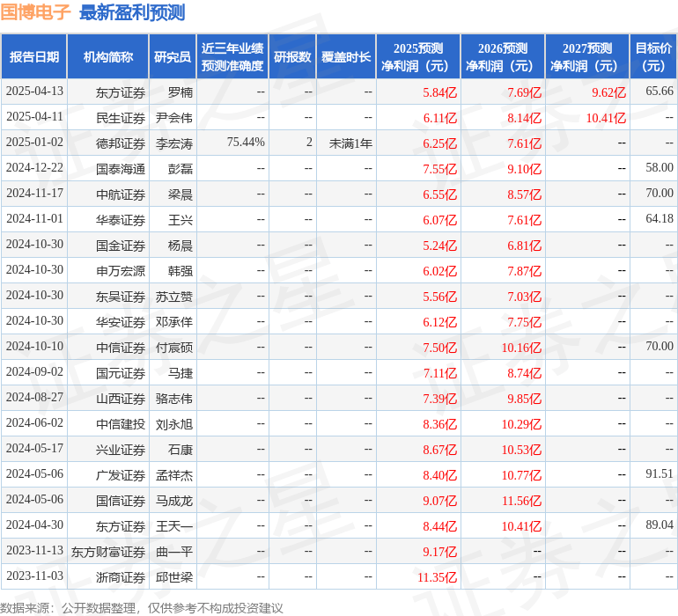Screen dimensions: 678x616
Task: Select the 覆盖时长 column header
Action: click(x=346, y=56)
